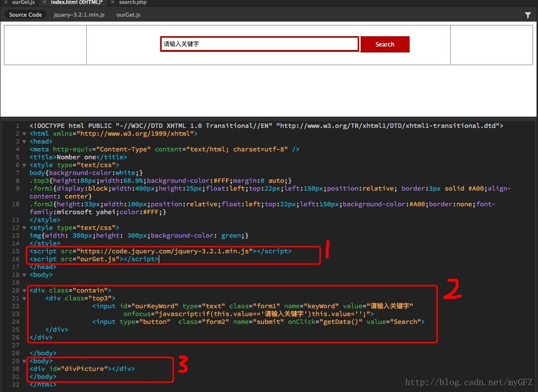Screen dimensions: 538x392
Task: Click 'body{background-color:white;}' CSS rule
Action: point(86,172)
